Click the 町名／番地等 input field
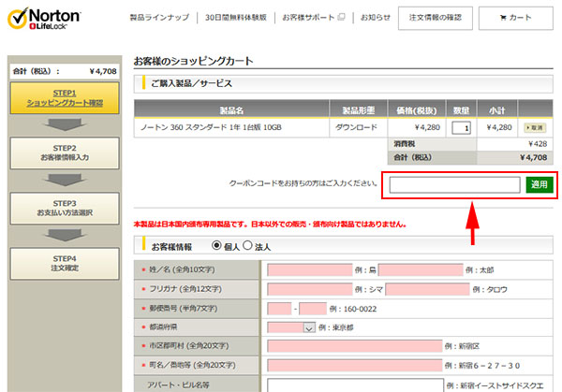Image resolution: width=562 pixels, height=392 pixels. click(x=354, y=366)
